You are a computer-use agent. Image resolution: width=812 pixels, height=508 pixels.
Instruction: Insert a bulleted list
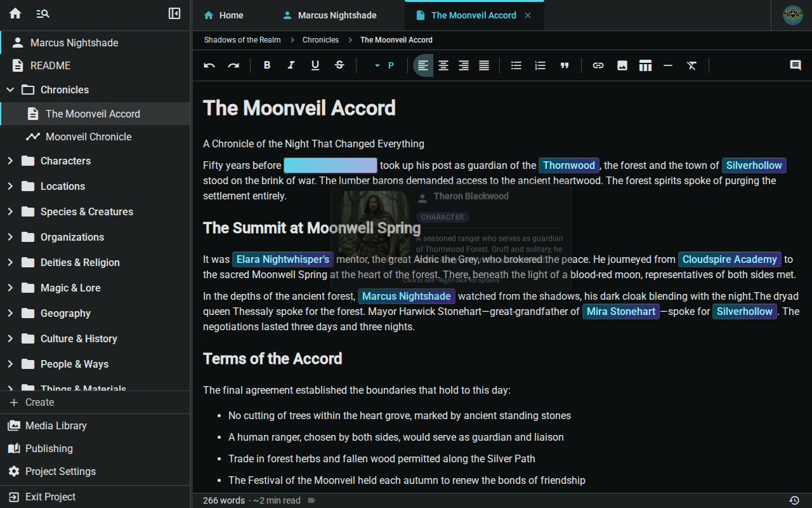click(516, 65)
